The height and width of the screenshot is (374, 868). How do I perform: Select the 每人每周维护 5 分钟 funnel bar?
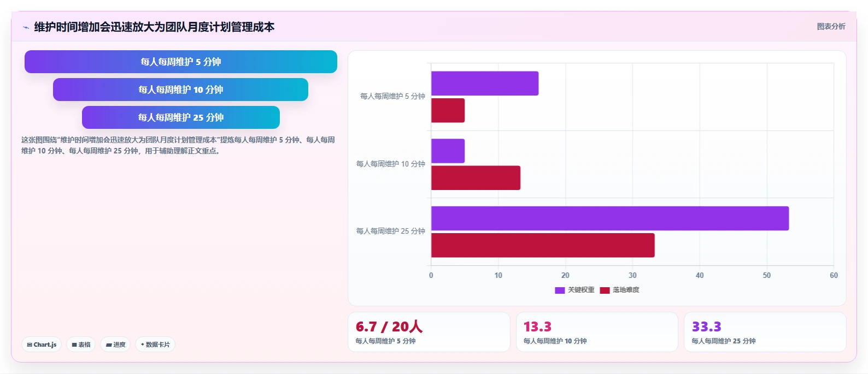pos(181,62)
